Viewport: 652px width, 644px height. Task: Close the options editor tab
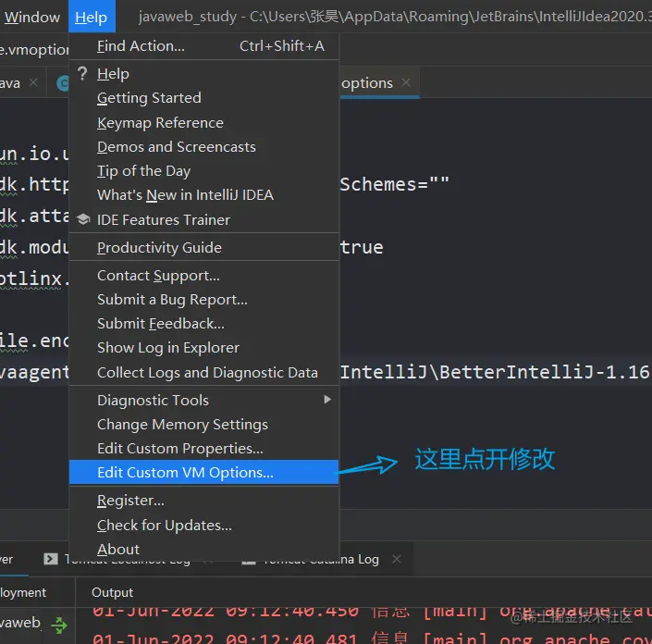click(x=406, y=82)
